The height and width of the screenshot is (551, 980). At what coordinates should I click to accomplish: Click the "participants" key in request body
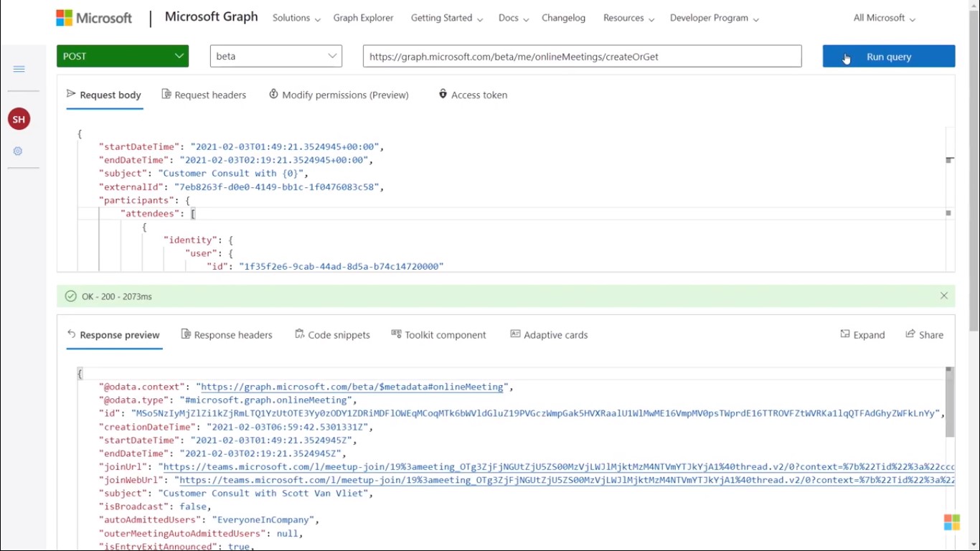[136, 201]
